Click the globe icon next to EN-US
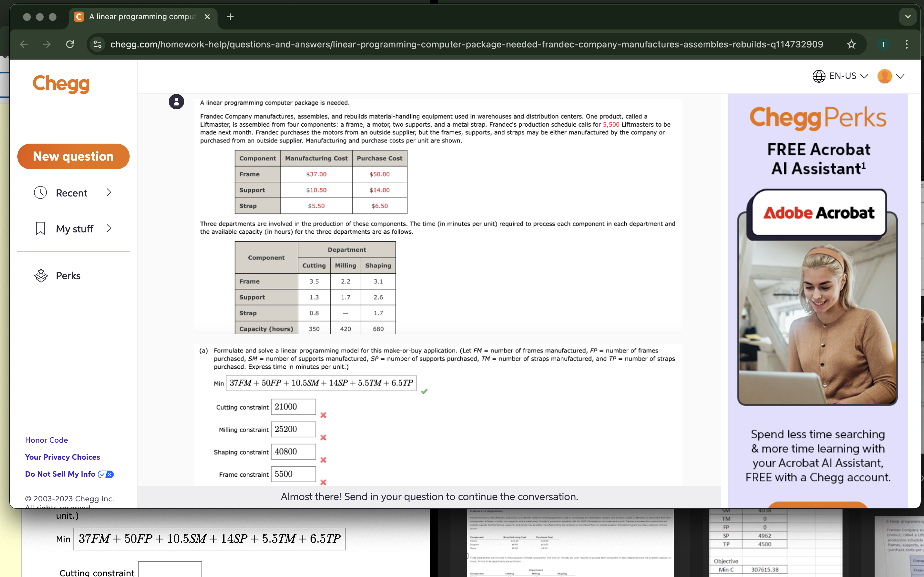This screenshot has height=577, width=924. (819, 76)
